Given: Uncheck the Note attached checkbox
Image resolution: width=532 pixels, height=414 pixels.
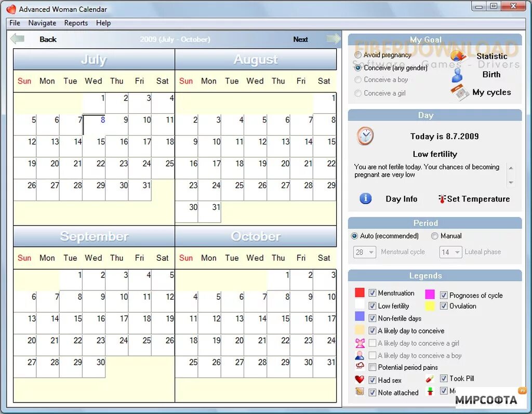Looking at the screenshot, I should pyautogui.click(x=372, y=392).
